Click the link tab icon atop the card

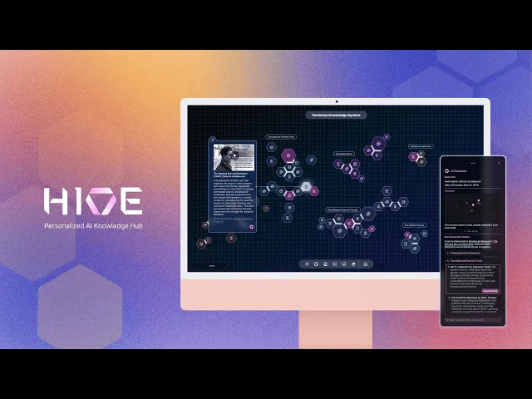click(x=213, y=139)
